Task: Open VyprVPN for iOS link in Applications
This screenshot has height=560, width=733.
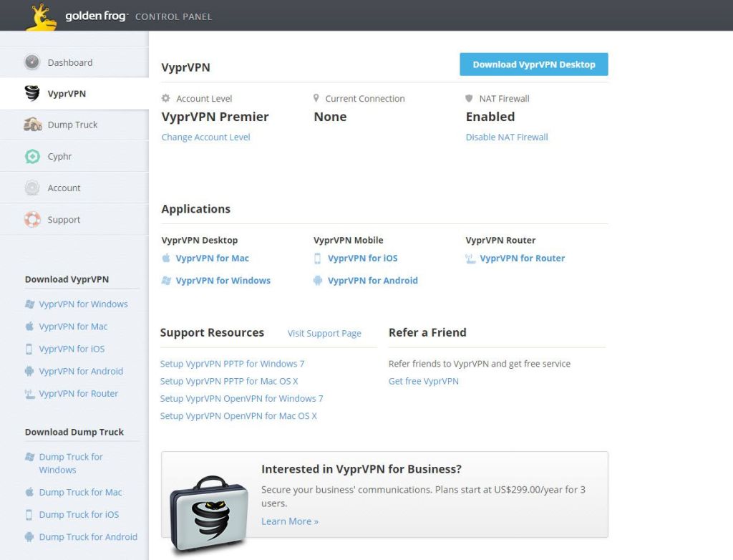Action: click(362, 259)
